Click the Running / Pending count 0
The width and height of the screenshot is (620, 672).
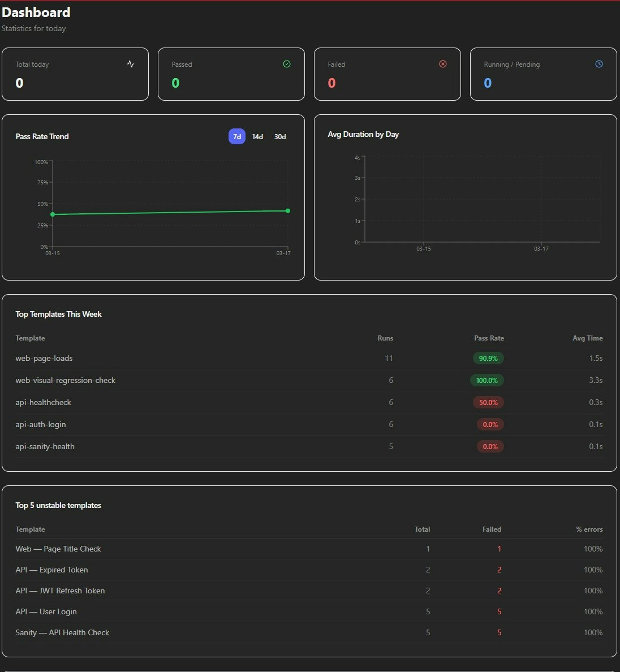click(x=488, y=83)
